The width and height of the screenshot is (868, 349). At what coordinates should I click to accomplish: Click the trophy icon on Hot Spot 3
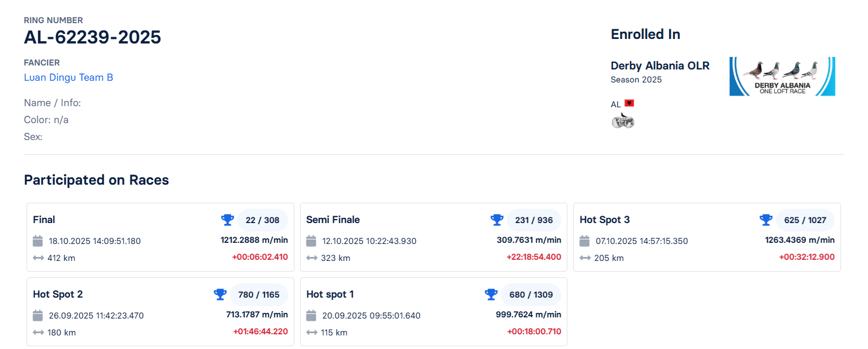(766, 220)
